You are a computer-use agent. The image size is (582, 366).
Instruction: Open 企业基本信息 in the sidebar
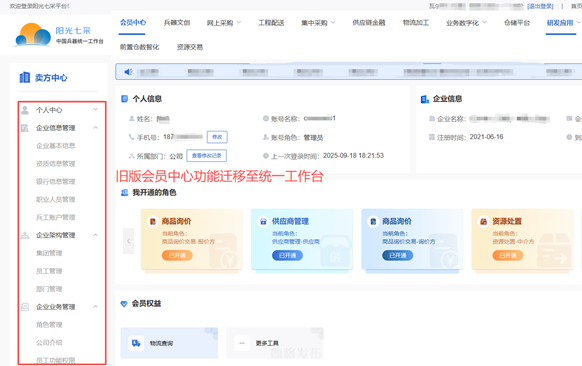click(x=55, y=146)
